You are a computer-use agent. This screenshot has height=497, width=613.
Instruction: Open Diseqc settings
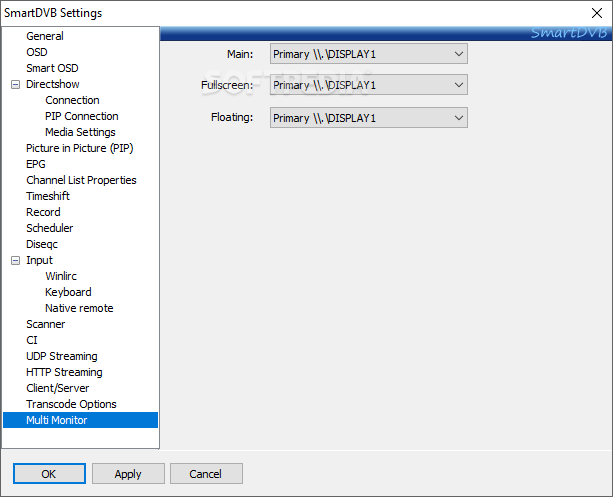[x=42, y=244]
